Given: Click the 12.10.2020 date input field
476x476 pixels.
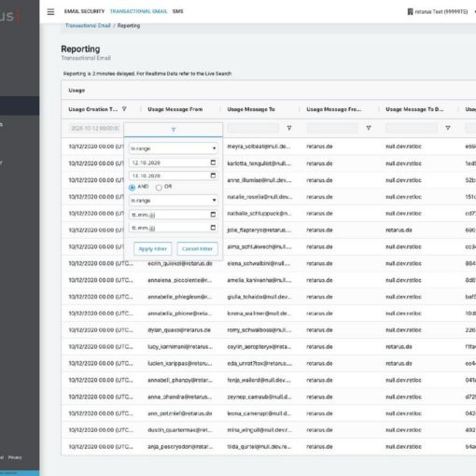Looking at the screenshot, I should point(173,162).
